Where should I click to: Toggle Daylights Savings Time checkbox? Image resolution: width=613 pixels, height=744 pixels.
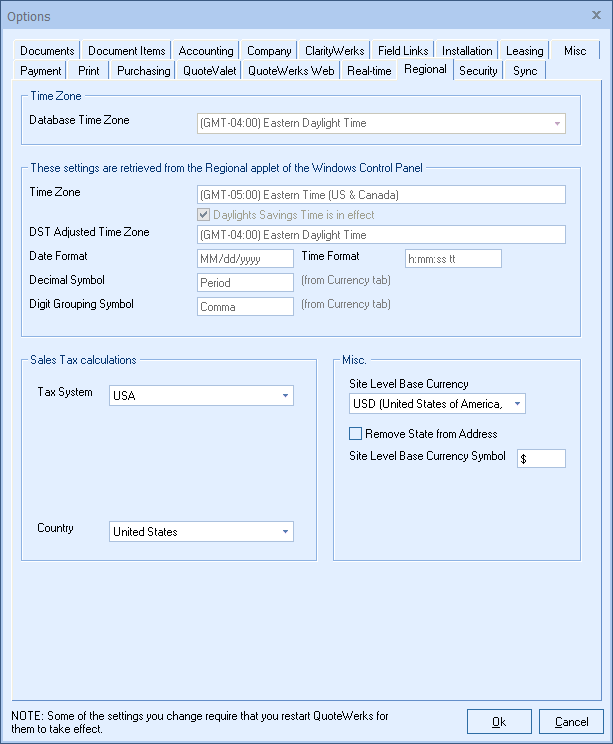205,215
